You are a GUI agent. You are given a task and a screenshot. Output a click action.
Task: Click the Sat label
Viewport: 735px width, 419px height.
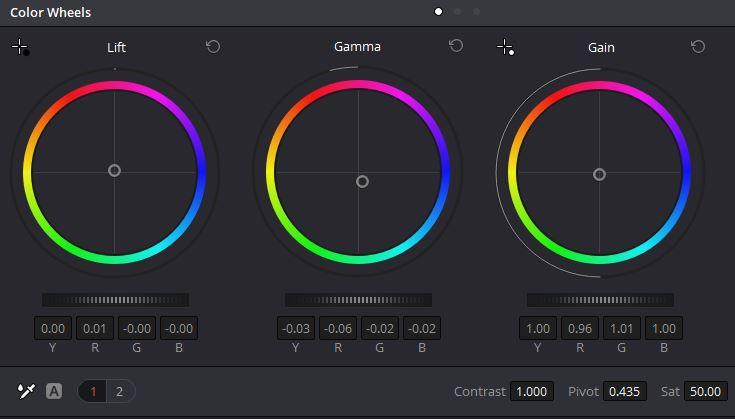click(670, 391)
